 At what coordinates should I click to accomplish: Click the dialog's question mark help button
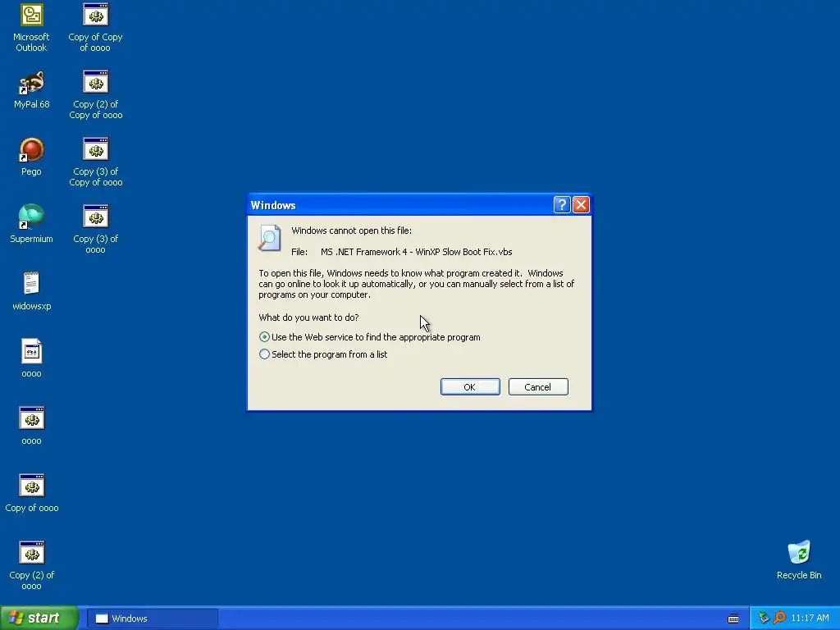click(561, 204)
